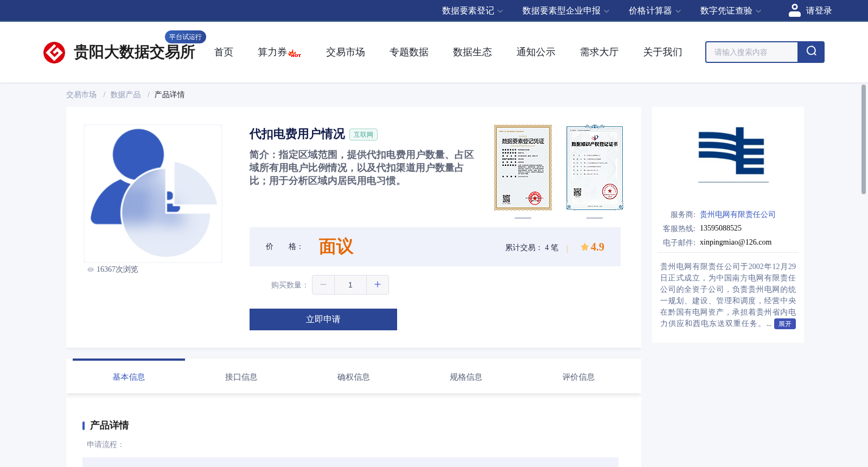Expand provider description with 展开 button
The image size is (868, 467).
click(784, 324)
